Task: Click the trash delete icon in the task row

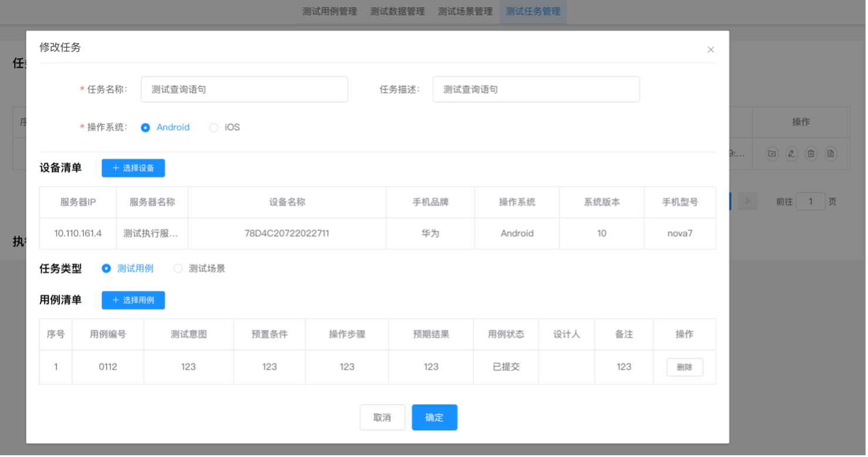Action: click(x=811, y=154)
